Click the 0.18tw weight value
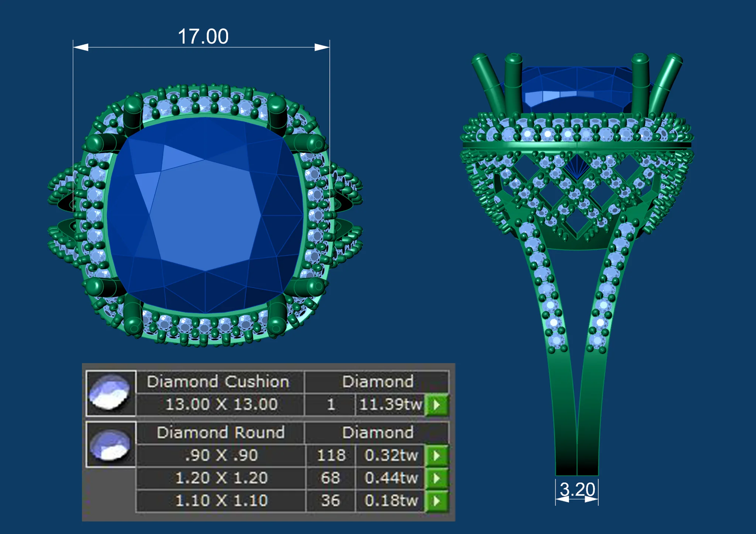756x534 pixels. [x=391, y=501]
